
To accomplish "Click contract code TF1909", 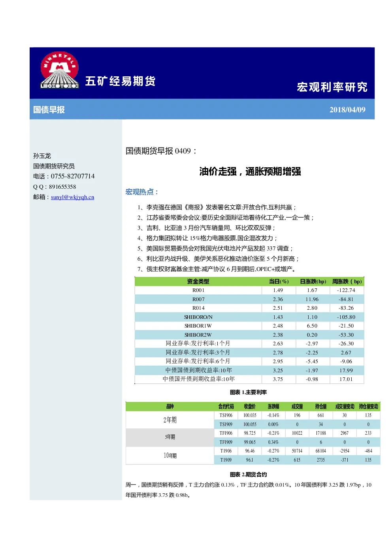I will pyautogui.click(x=226, y=442).
